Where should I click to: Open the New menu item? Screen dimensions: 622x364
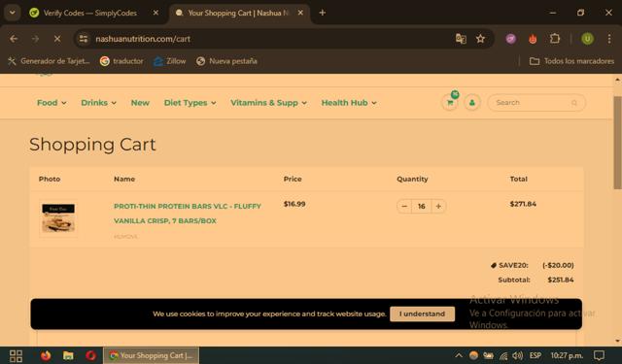[x=140, y=103]
